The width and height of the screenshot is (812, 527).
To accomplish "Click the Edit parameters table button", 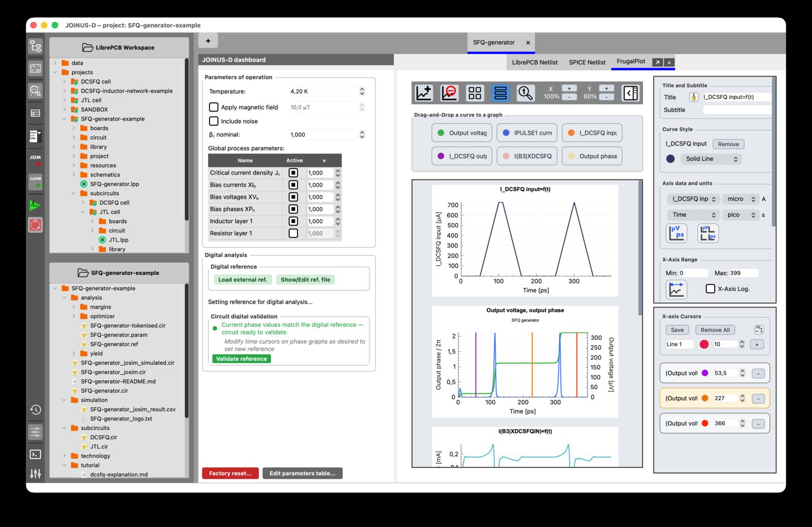I will click(302, 473).
